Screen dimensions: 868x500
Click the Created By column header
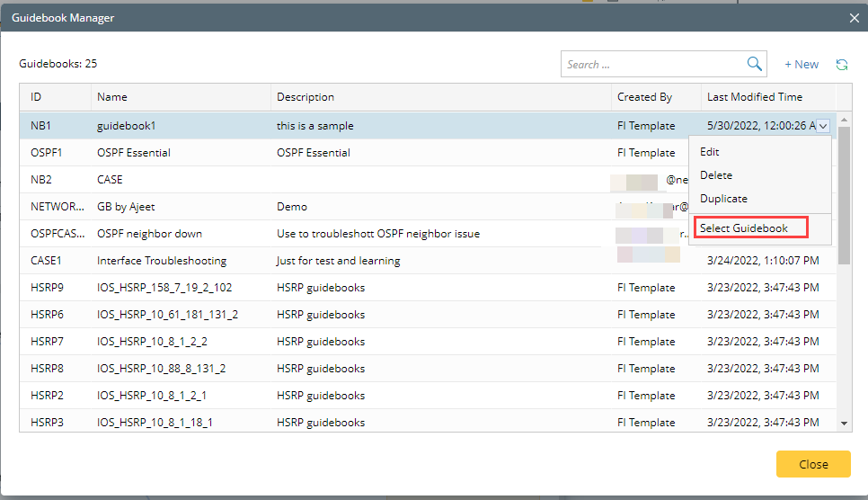point(644,97)
